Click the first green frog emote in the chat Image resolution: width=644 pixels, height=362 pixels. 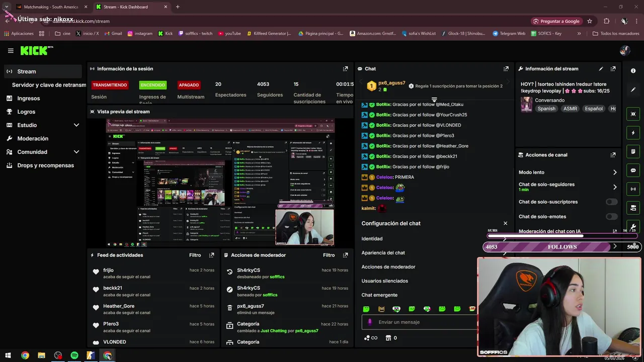(x=366, y=309)
